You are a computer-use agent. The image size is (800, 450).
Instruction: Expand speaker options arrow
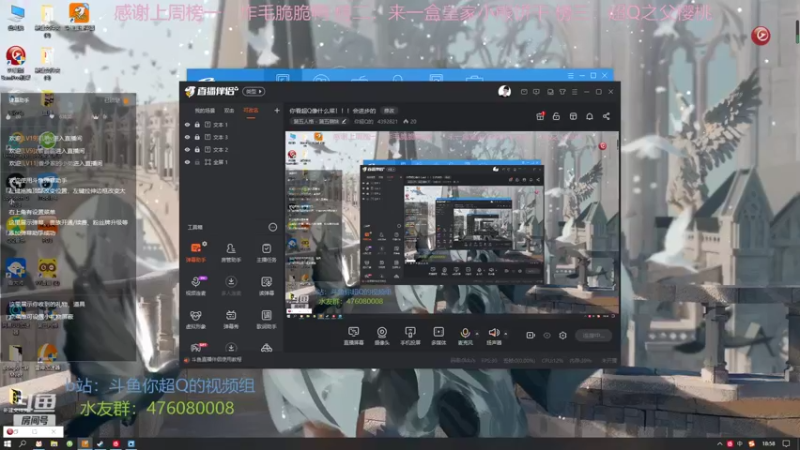[506, 334]
